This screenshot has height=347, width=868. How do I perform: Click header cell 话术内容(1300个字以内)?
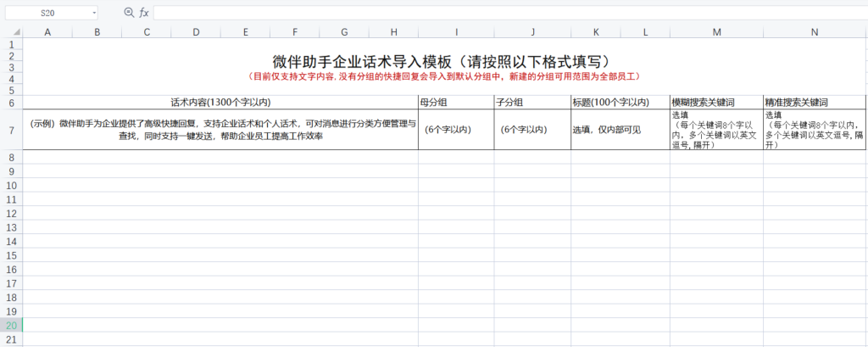220,102
